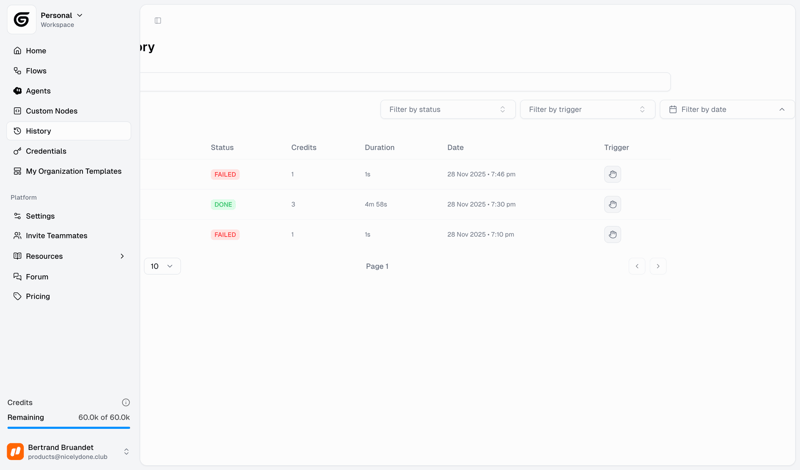The width and height of the screenshot is (800, 470).
Task: Click DONE badge on 7:30 pm run
Action: click(x=223, y=205)
